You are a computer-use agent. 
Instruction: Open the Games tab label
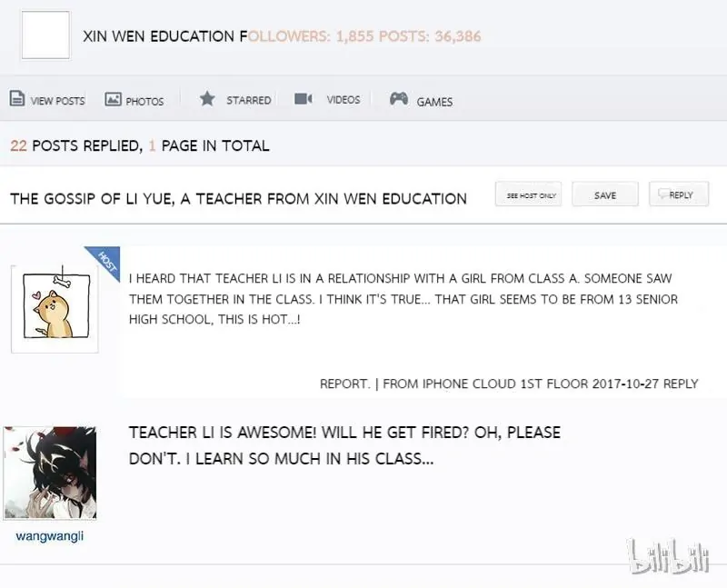click(x=434, y=102)
